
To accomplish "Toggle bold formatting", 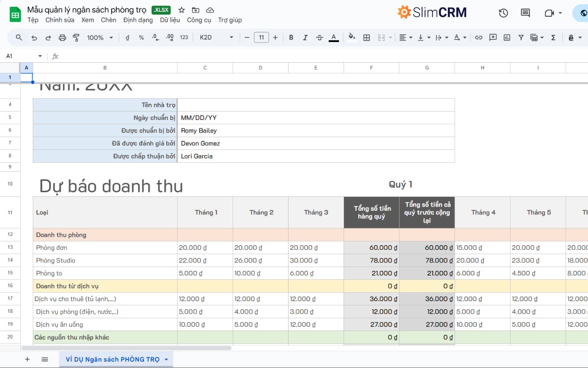I will [x=291, y=37].
